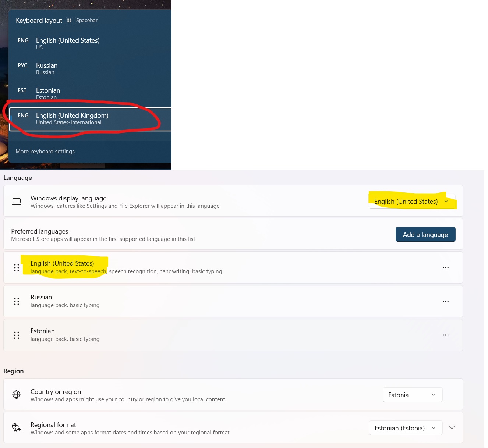This screenshot has height=448, width=488.
Task: Open the Country or region dropdown showing Estonia
Action: [412, 395]
